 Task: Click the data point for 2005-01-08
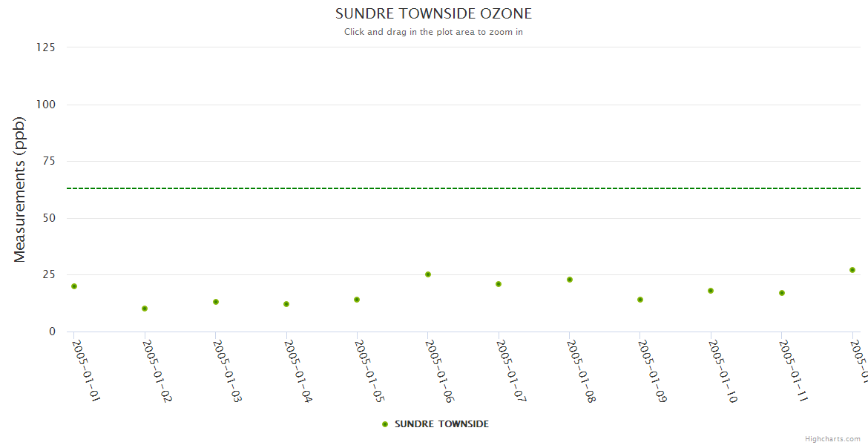(570, 280)
